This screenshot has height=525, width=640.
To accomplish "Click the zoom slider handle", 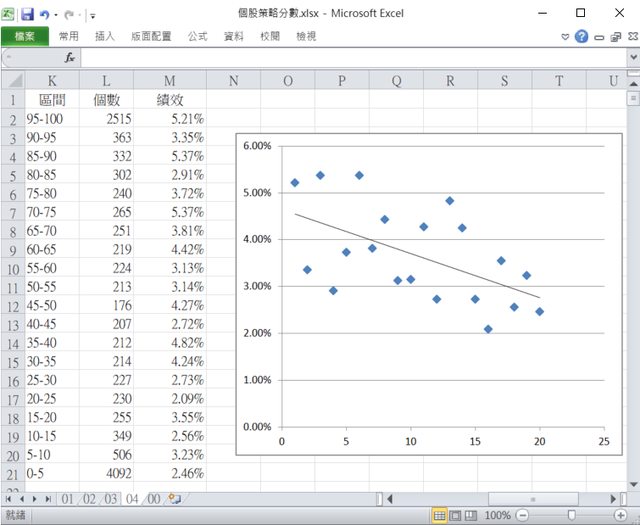I will [571, 515].
